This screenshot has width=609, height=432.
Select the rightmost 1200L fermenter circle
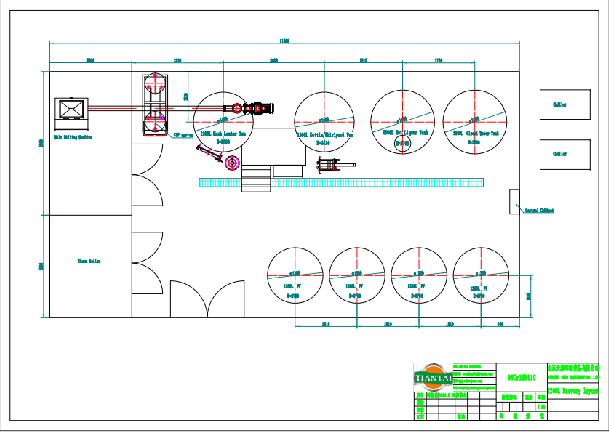pyautogui.click(x=481, y=275)
